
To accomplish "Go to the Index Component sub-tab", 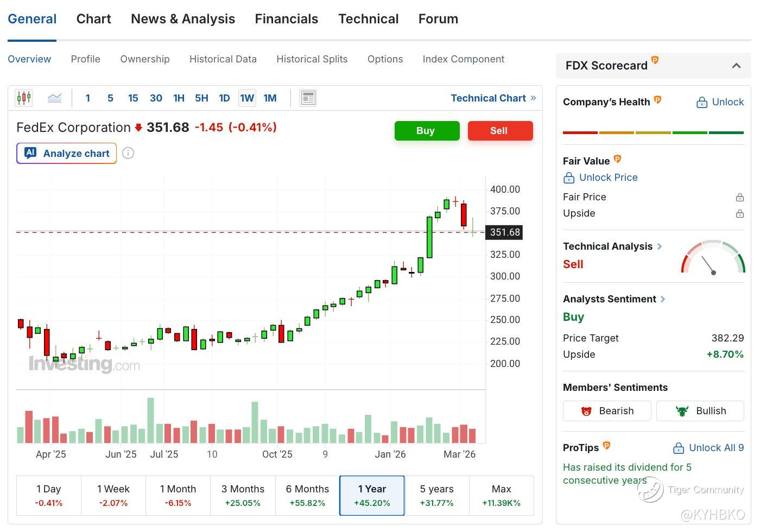I will 464,59.
